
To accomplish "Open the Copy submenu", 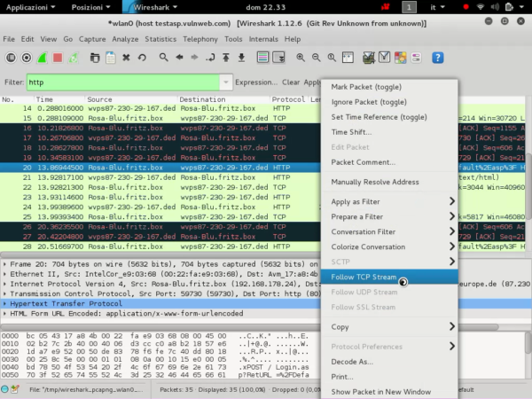I will (389, 326).
